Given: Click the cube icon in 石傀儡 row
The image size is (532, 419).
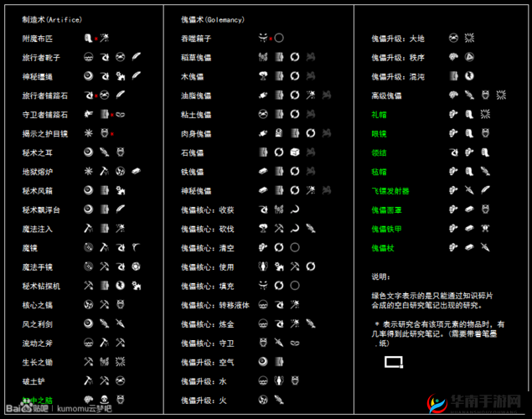Looking at the screenshot, I should 295,152.
